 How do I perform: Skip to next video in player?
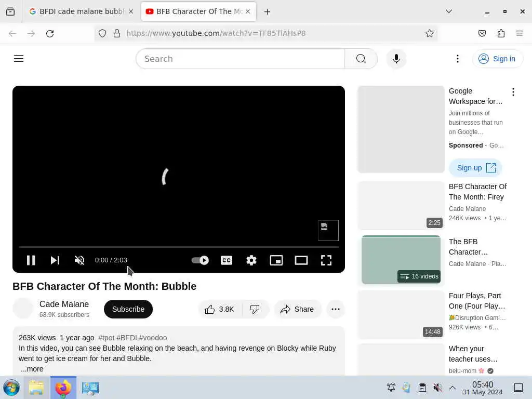55,260
